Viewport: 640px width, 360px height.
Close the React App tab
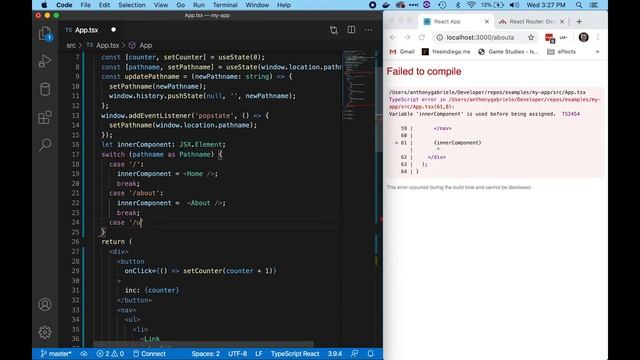click(x=487, y=21)
